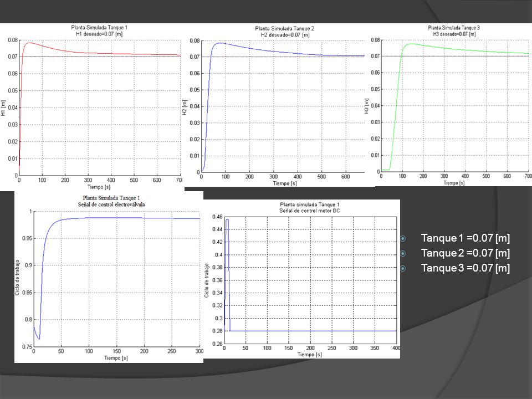
Task: Click the 'Señal de control motor DC' title
Action: [x=309, y=211]
